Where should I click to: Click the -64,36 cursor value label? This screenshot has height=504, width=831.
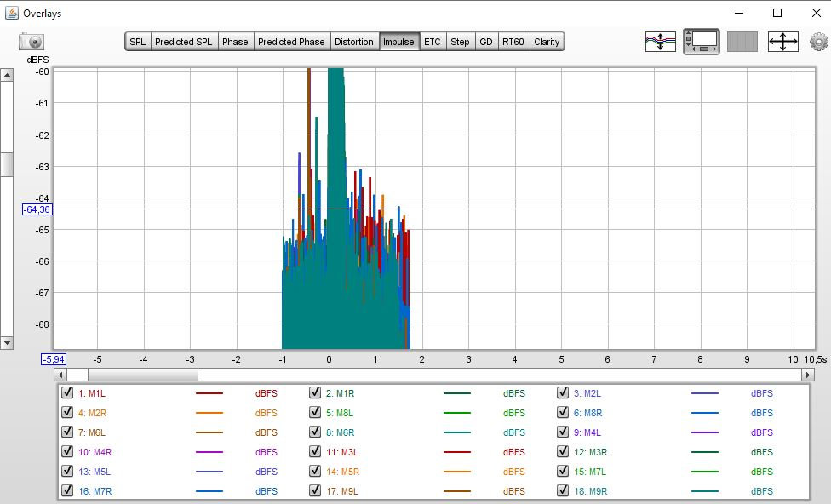[x=37, y=209]
